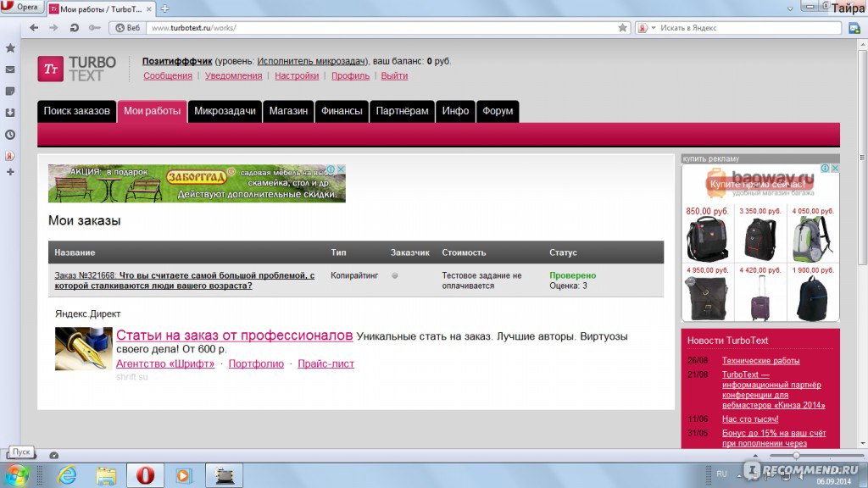The height and width of the screenshot is (488, 868).
Task: Open the Позитиффчик username link
Action: pyautogui.click(x=177, y=61)
